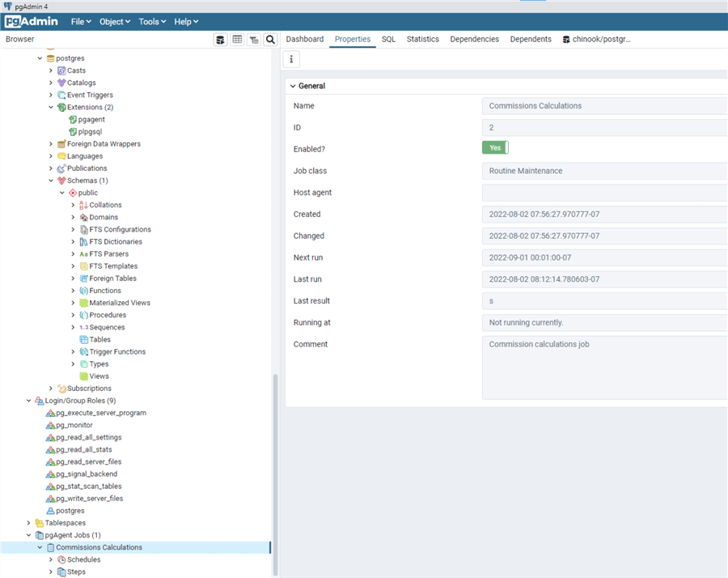Click the Comment text area

tap(605, 368)
